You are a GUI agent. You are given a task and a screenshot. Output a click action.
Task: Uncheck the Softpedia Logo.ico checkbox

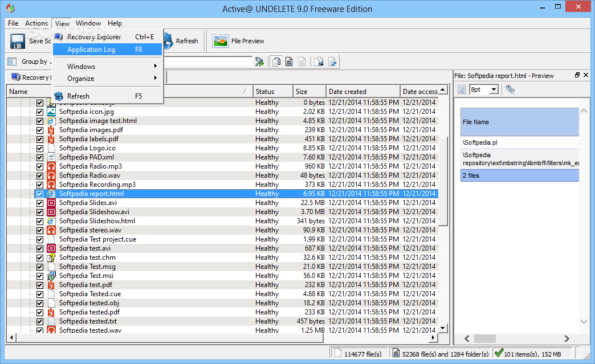click(40, 148)
